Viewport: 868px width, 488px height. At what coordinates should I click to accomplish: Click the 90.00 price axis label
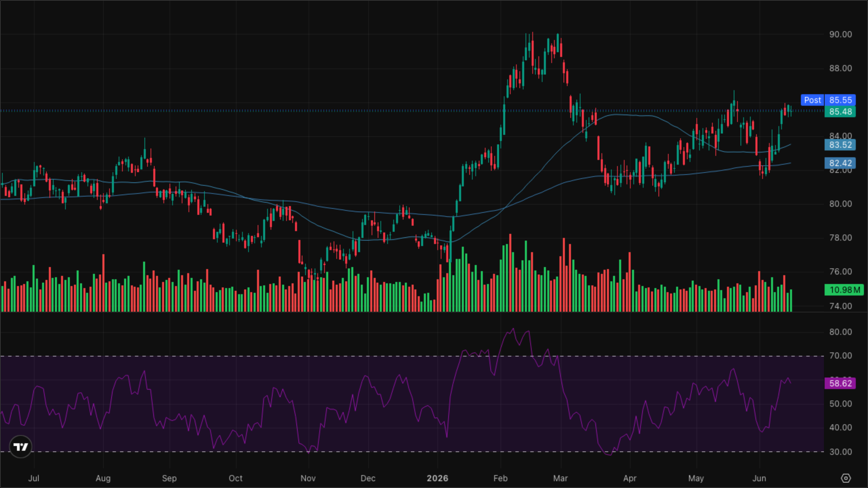pyautogui.click(x=841, y=34)
